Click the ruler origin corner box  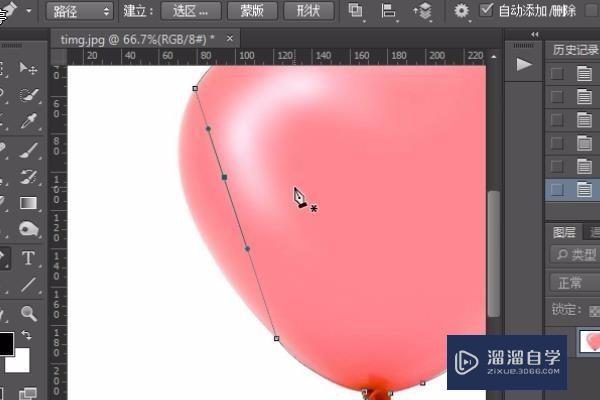59,57
